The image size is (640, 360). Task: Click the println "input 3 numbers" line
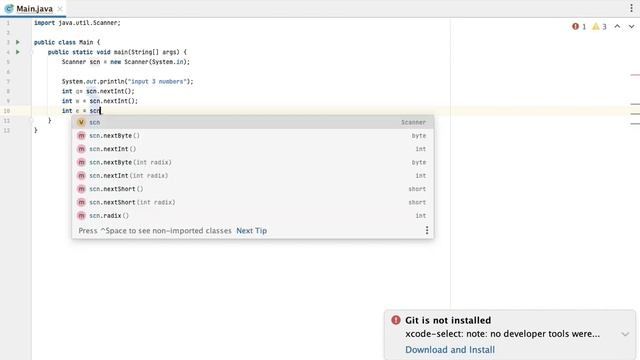point(127,82)
